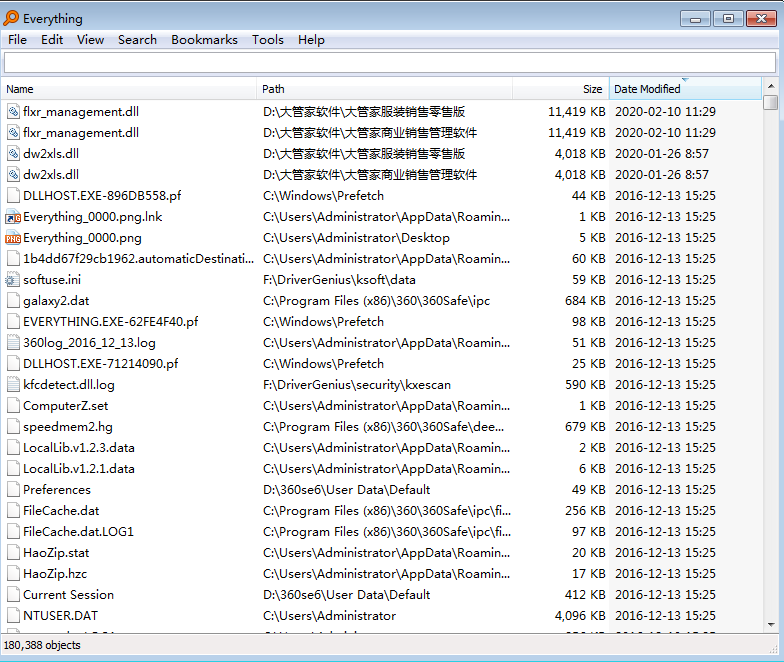Click the FileCache.dat file icon

[x=14, y=511]
